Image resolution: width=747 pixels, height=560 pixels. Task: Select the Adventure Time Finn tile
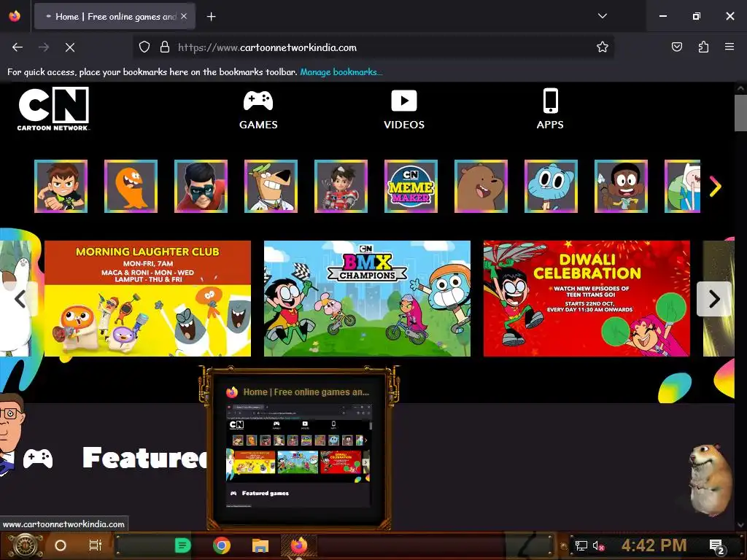pyautogui.click(x=682, y=186)
